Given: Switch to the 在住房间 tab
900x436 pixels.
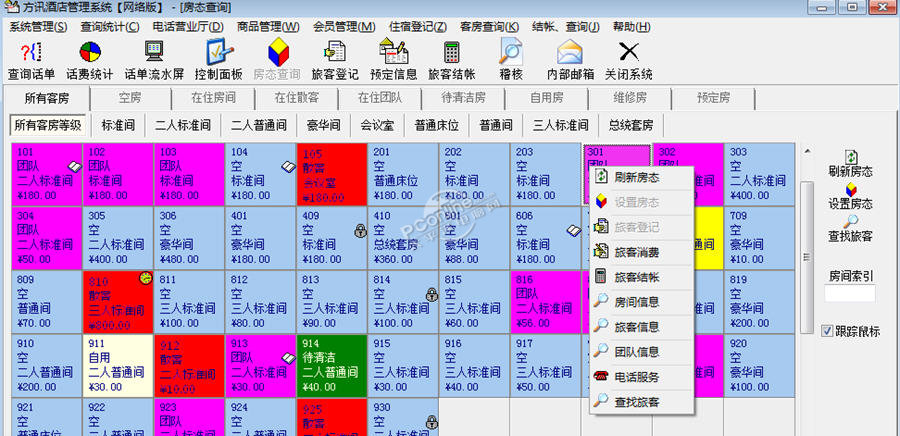Looking at the screenshot, I should click(214, 98).
